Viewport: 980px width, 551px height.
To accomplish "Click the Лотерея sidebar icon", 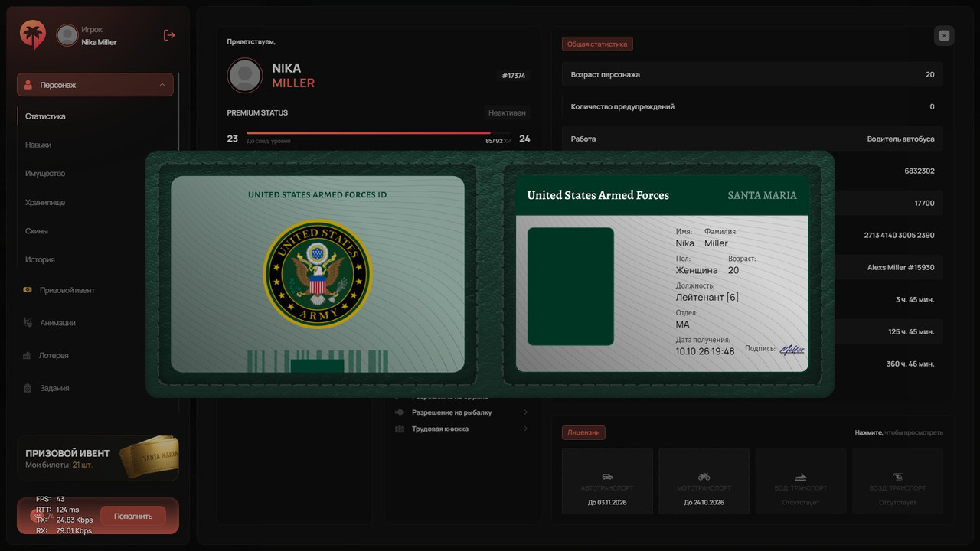I will (28, 356).
